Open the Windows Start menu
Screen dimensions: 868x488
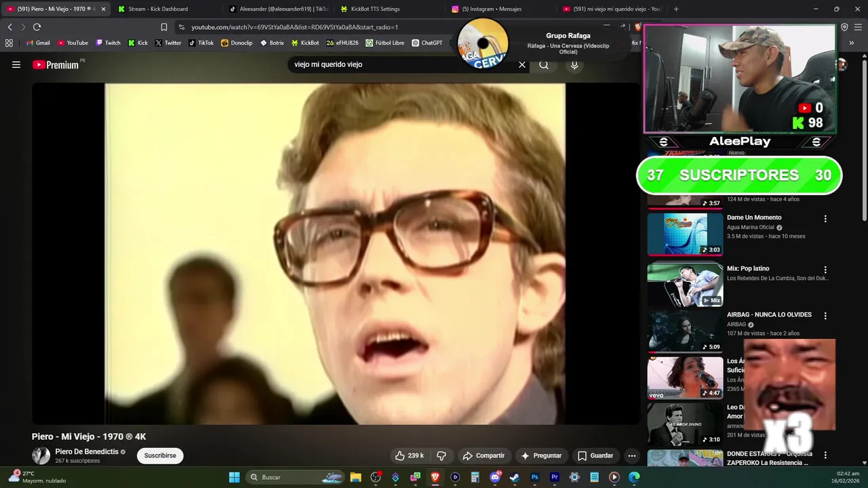click(234, 477)
